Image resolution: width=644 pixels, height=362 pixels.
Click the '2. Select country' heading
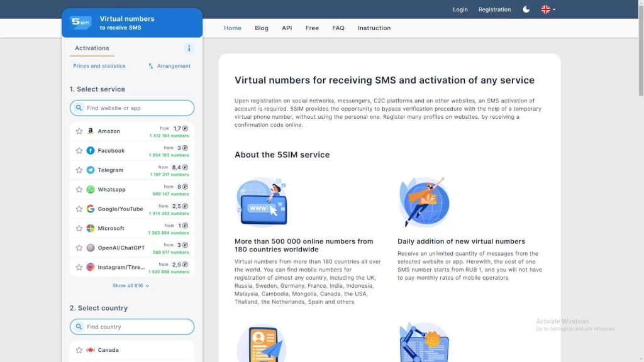pyautogui.click(x=99, y=308)
